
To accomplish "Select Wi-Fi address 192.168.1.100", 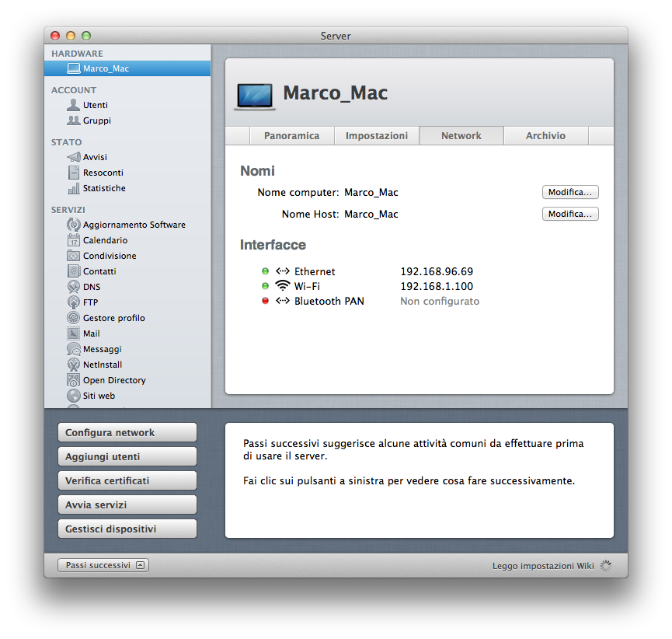I will [437, 286].
